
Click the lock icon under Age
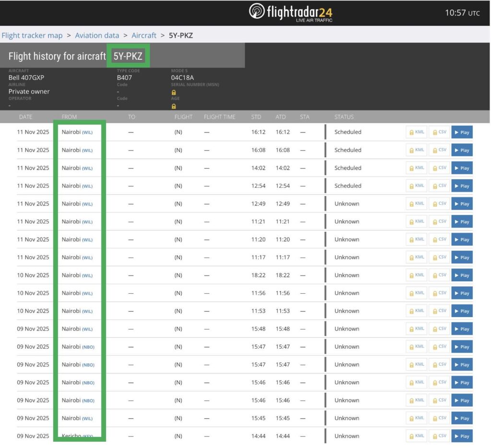[x=174, y=106]
